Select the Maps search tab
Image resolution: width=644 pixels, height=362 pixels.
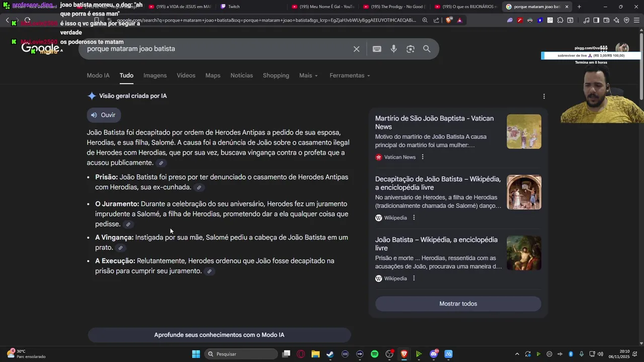click(x=213, y=75)
